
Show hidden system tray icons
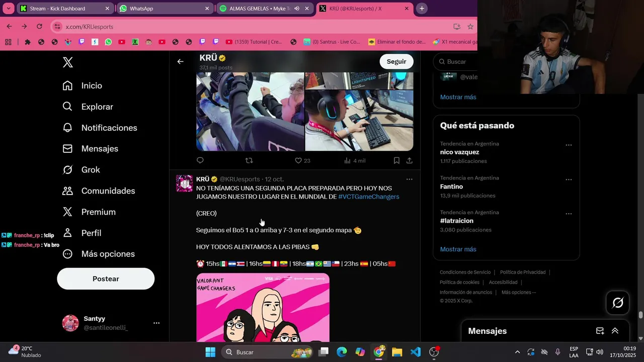pyautogui.click(x=517, y=352)
